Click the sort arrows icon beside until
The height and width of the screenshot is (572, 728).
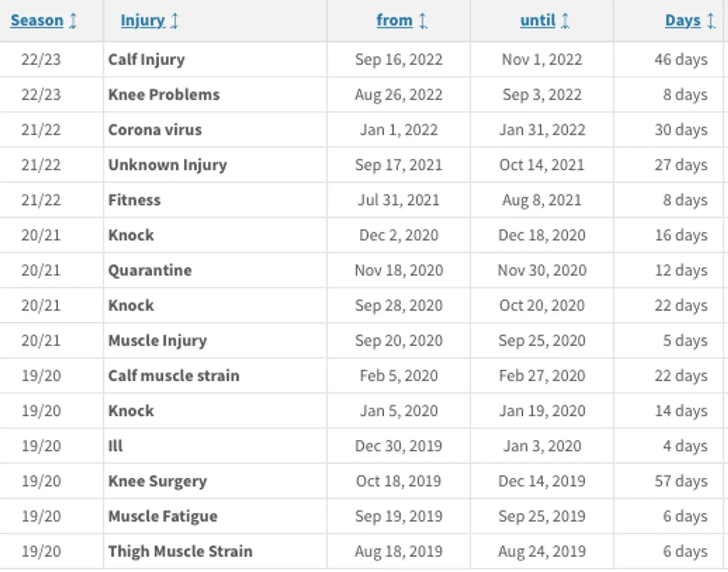tap(565, 20)
